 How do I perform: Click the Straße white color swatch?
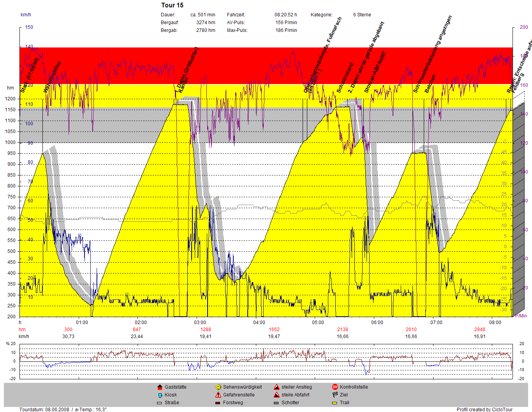coord(159,403)
